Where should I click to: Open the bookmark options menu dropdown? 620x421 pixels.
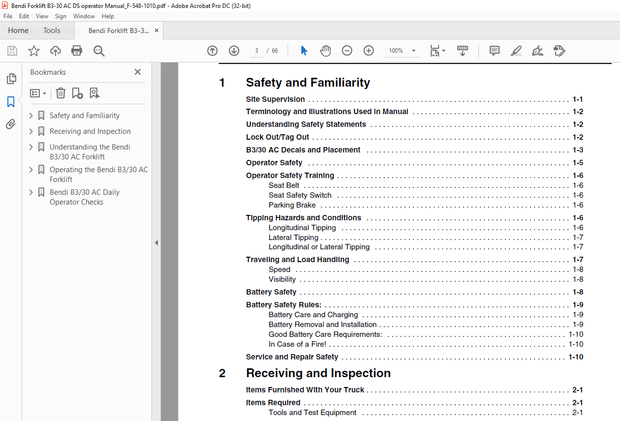coord(38,93)
